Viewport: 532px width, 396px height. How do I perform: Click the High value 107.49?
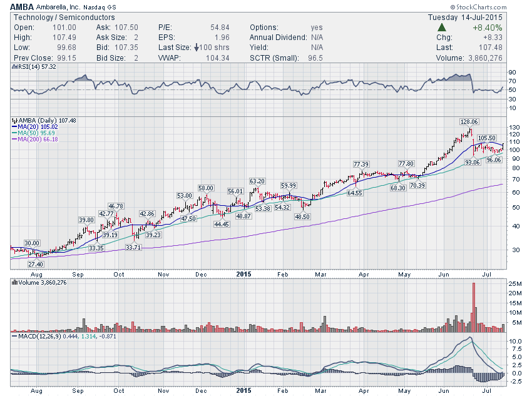click(64, 38)
